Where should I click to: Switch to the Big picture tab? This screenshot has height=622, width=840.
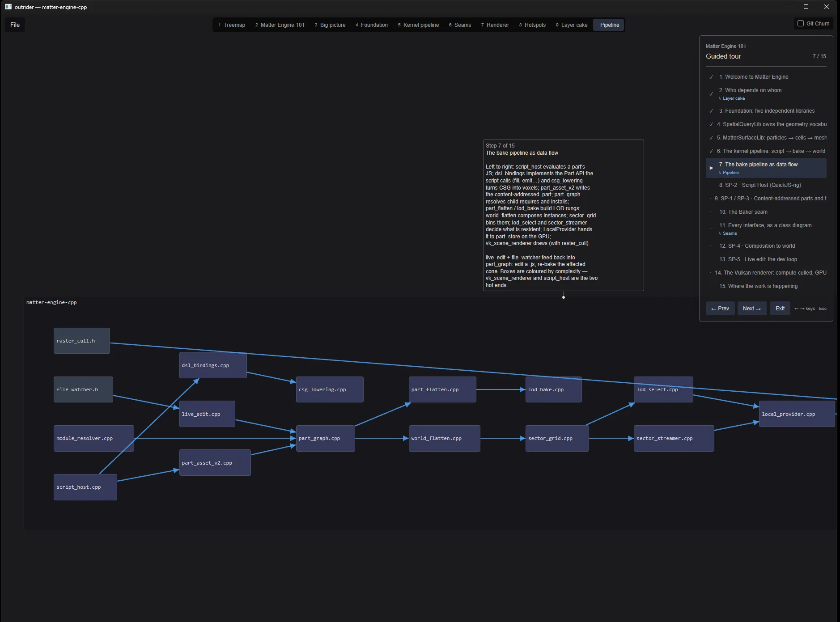(330, 25)
